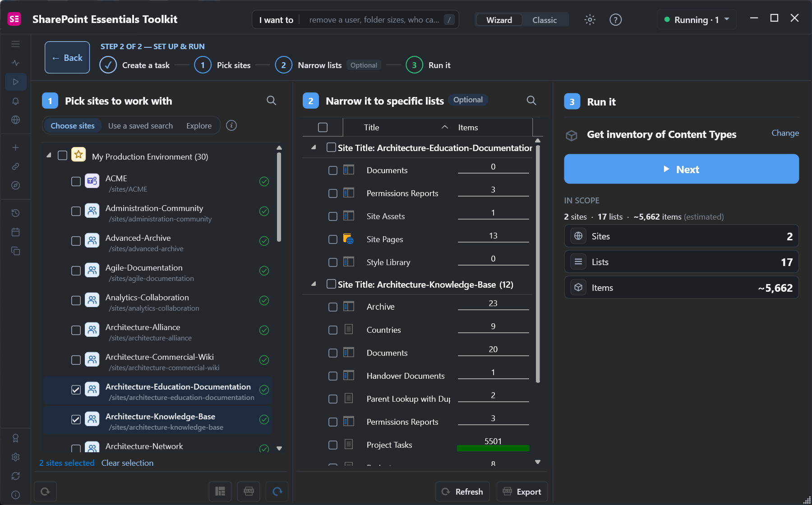Switch to the Explore tab
Screen dimensions: 812x505
[199, 126]
